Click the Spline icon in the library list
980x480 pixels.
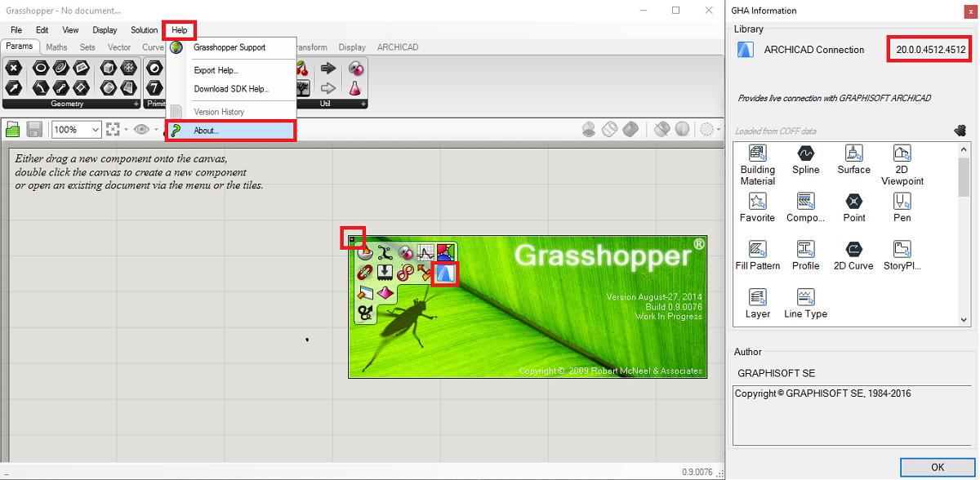coord(805,153)
